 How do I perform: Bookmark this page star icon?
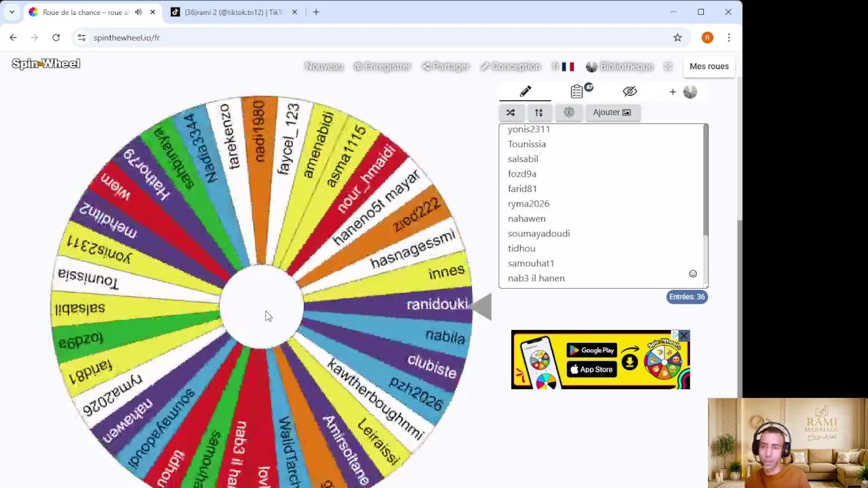[677, 38]
